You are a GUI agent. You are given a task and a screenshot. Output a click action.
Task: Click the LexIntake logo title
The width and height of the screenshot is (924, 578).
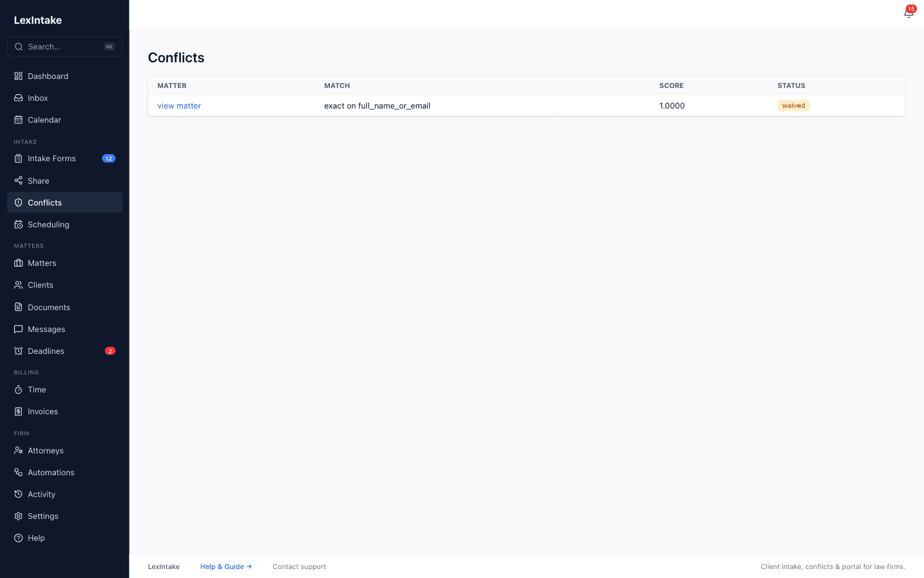(x=38, y=20)
